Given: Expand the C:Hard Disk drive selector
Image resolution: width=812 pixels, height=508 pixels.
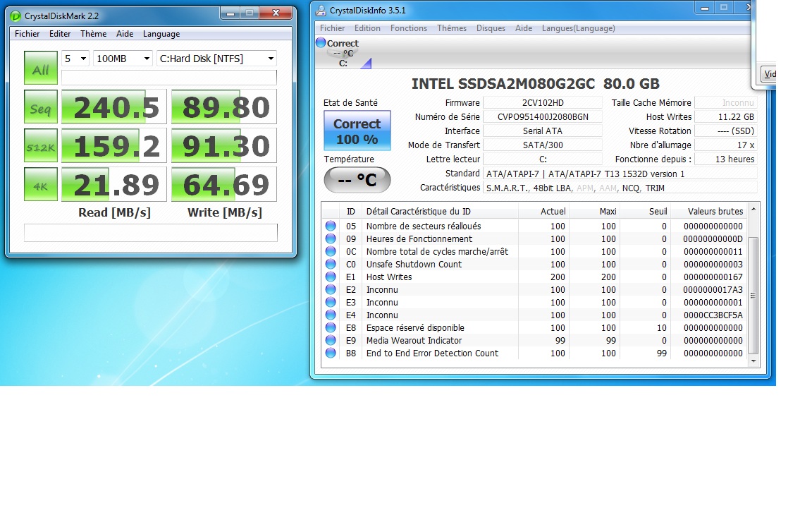Looking at the screenshot, I should [216, 59].
